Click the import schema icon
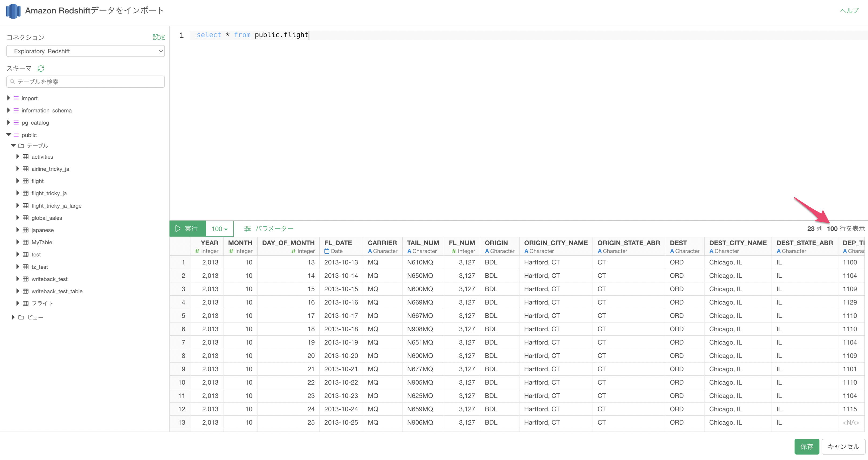The image size is (868, 460). (x=16, y=98)
